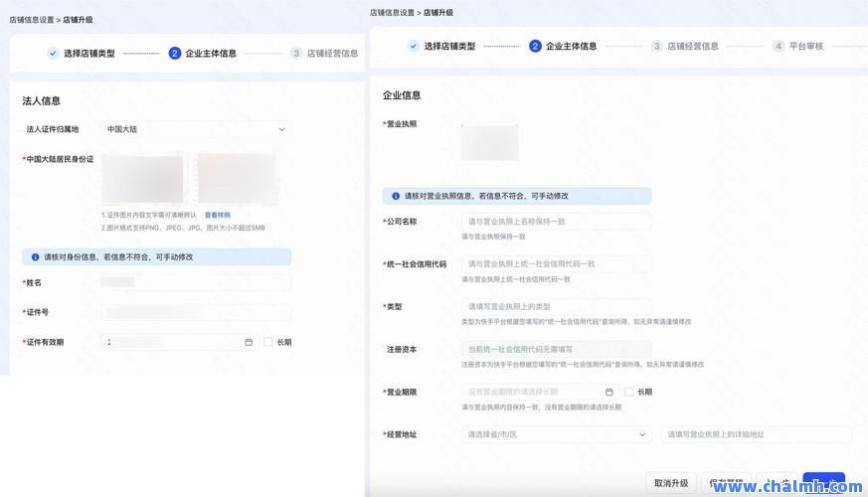
Task: Open calendar icon in 营业期限 field
Action: pos(608,392)
